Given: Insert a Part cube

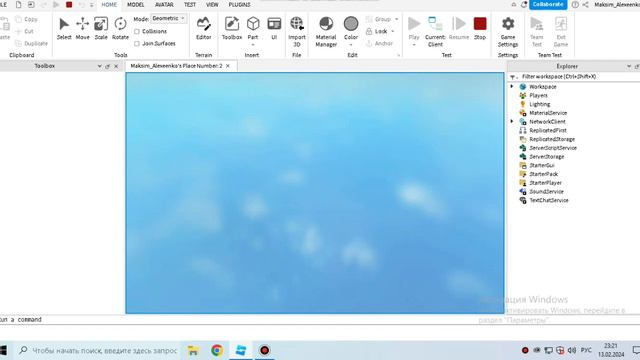Looking at the screenshot, I should pos(253,24).
